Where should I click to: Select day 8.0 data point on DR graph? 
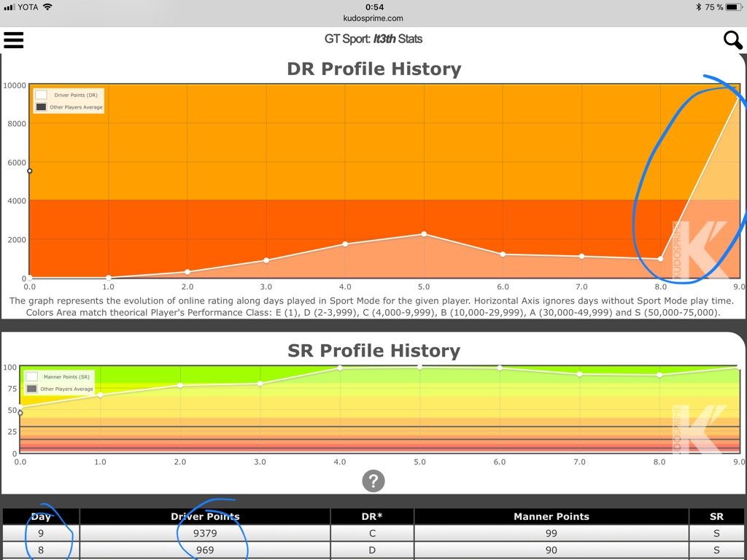(x=660, y=259)
